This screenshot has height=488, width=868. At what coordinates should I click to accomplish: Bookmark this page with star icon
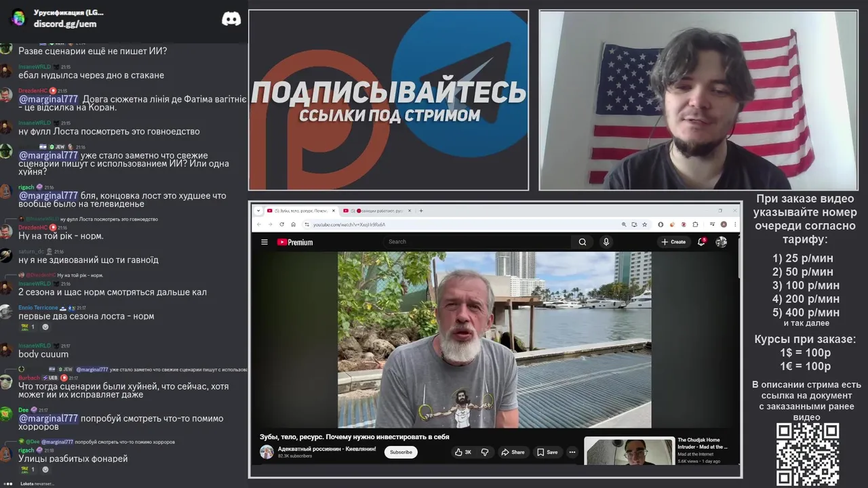pos(644,224)
